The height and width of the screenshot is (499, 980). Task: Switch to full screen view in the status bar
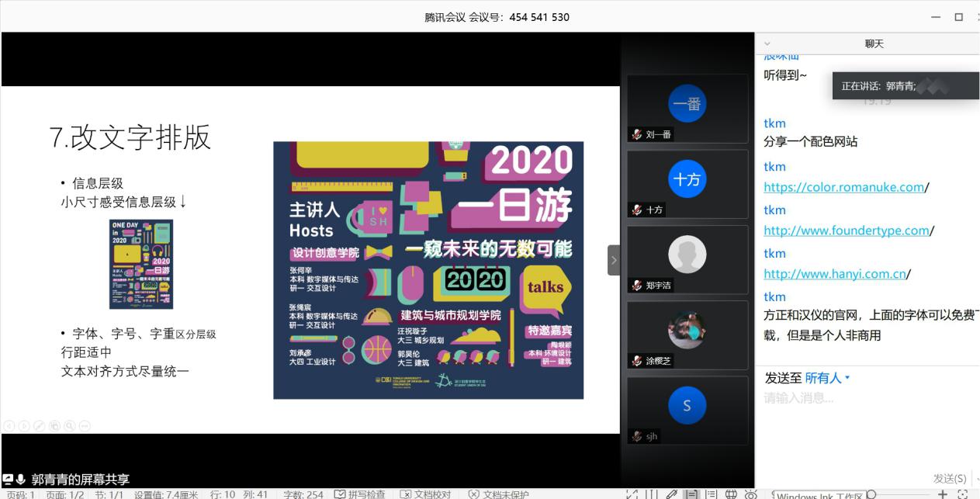coord(632,494)
